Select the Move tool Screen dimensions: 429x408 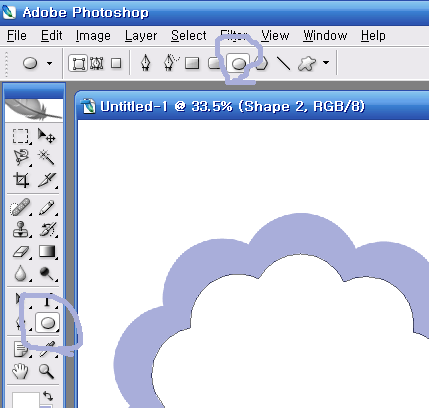click(46, 136)
